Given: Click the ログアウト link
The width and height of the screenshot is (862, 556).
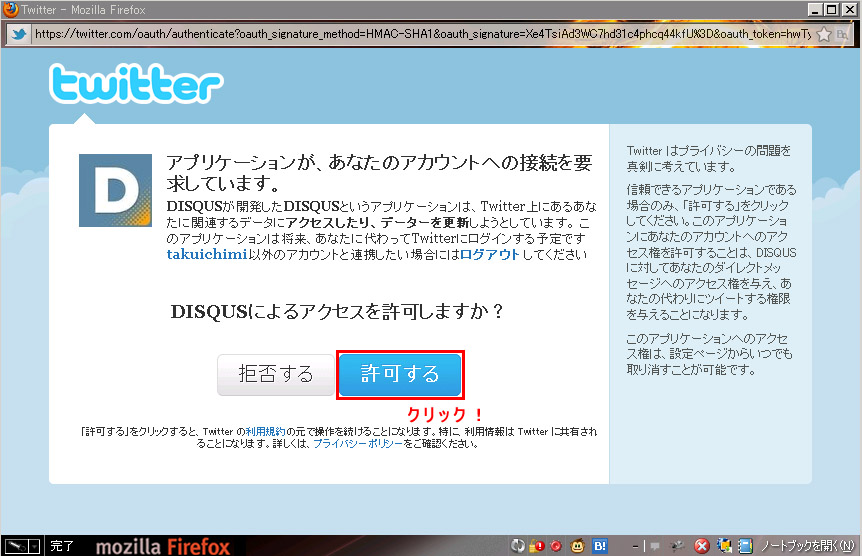Looking at the screenshot, I should coord(489,254).
